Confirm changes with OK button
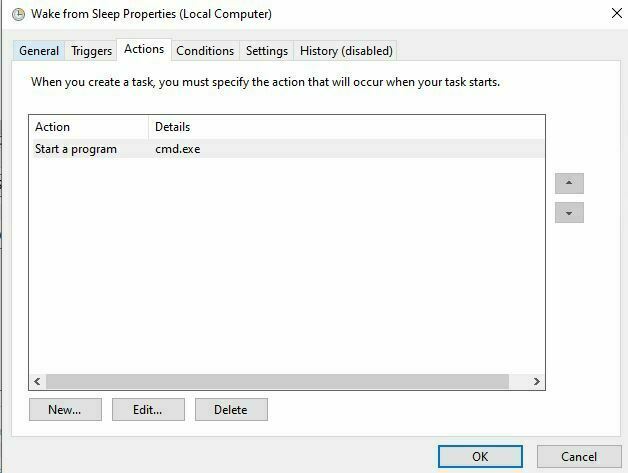 [480, 457]
